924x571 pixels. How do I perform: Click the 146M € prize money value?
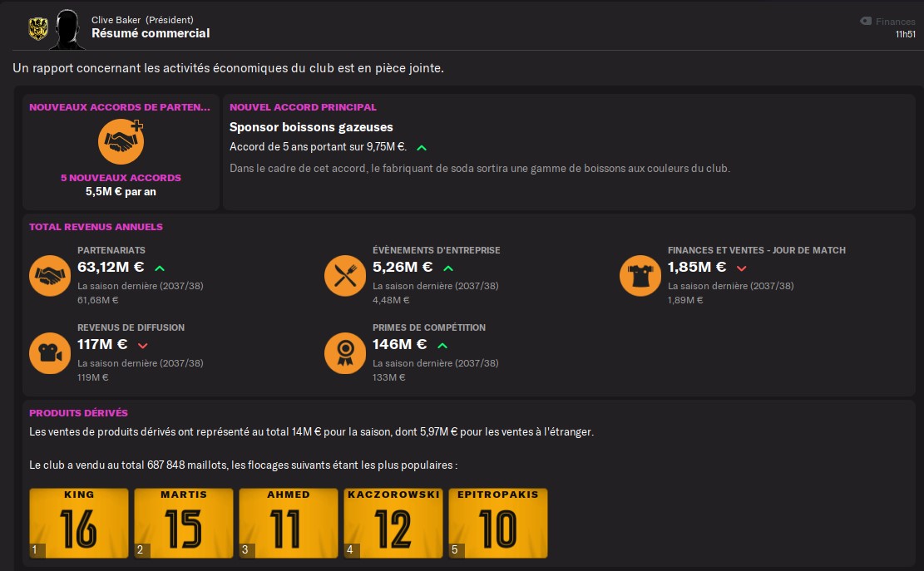399,344
